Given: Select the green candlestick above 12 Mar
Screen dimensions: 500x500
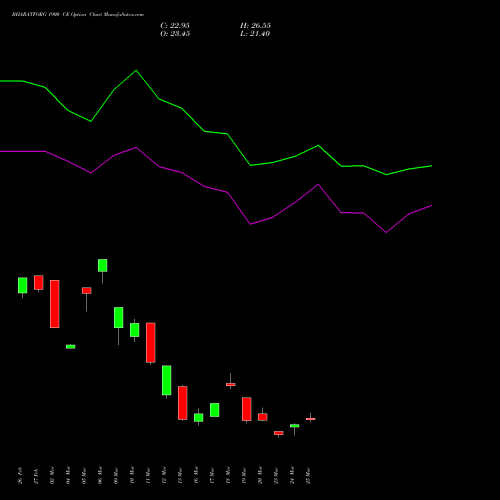Looking at the screenshot, I should coord(167,380).
